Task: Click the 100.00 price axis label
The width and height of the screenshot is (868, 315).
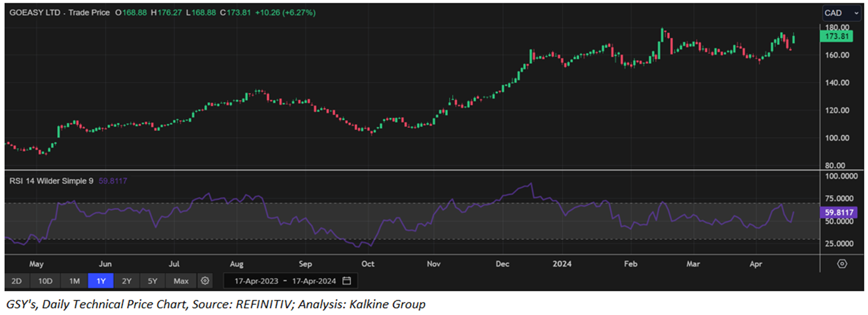Action: (837, 138)
